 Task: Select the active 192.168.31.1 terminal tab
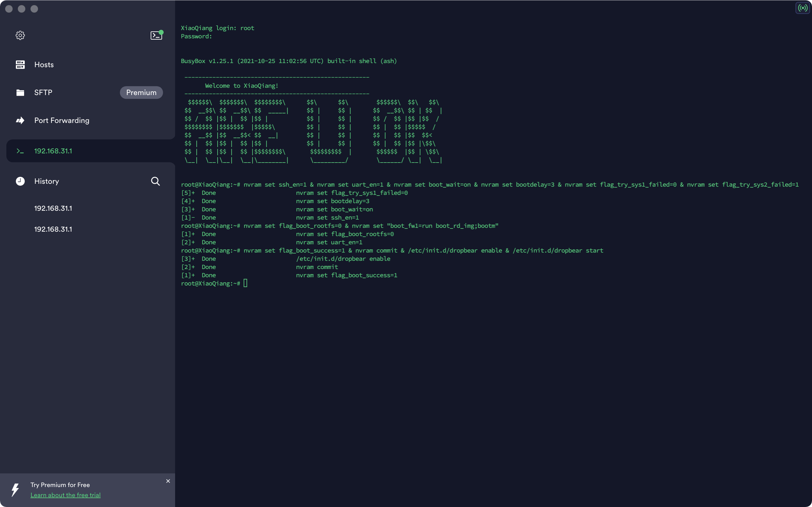pos(53,151)
